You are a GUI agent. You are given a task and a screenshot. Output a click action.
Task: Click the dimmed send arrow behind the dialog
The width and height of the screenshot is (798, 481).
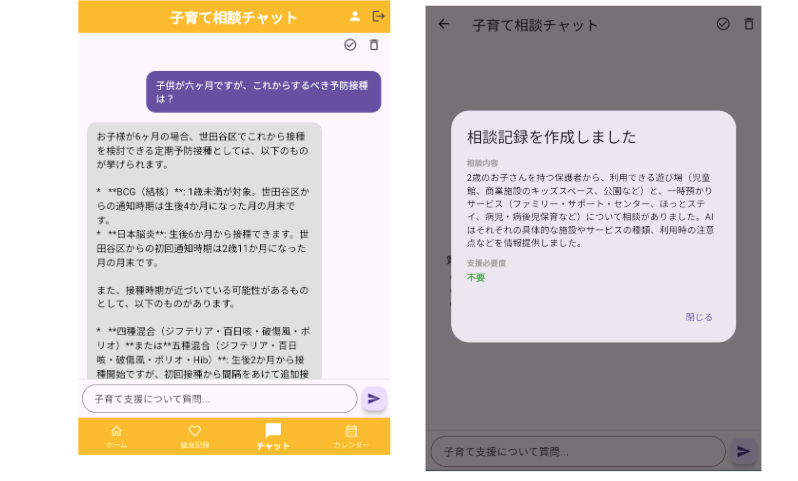(743, 451)
